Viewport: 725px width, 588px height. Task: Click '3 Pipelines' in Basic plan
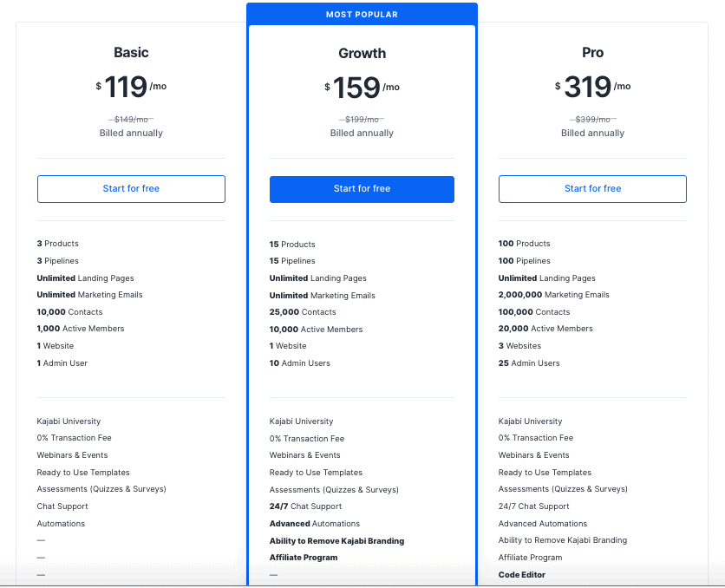58,261
